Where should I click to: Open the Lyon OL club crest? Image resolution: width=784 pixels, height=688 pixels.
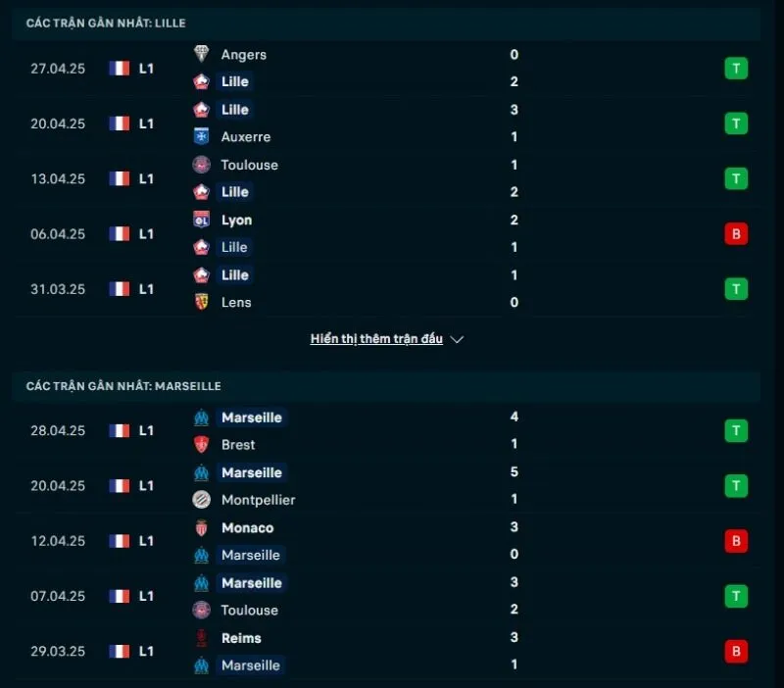point(201,221)
